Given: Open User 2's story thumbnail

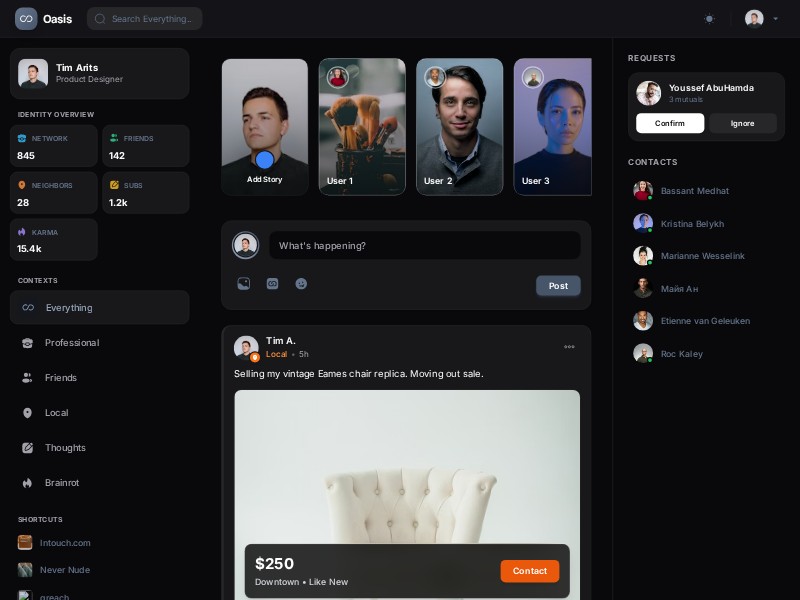Looking at the screenshot, I should coord(459,126).
